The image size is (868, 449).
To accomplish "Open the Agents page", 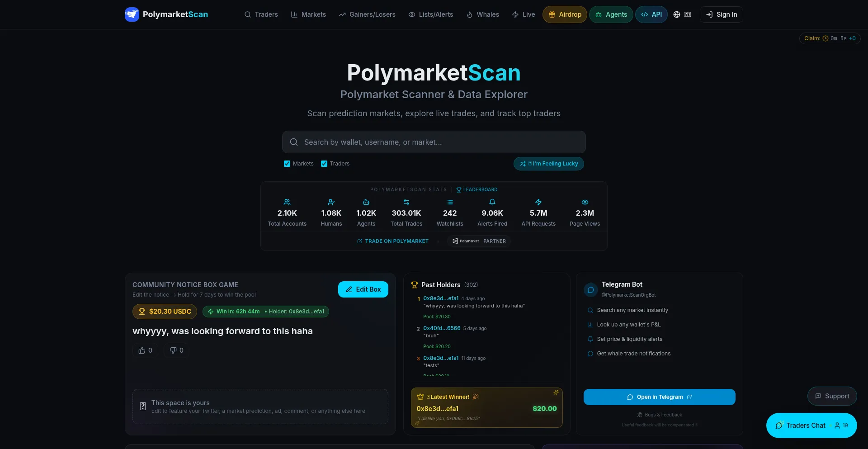I will pyautogui.click(x=611, y=14).
